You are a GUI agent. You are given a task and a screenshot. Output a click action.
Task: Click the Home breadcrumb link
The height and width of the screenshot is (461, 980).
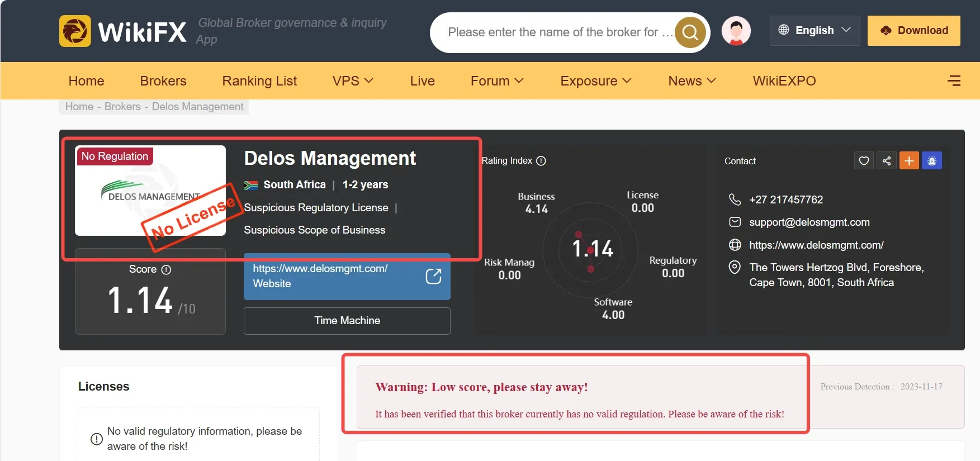click(x=79, y=107)
